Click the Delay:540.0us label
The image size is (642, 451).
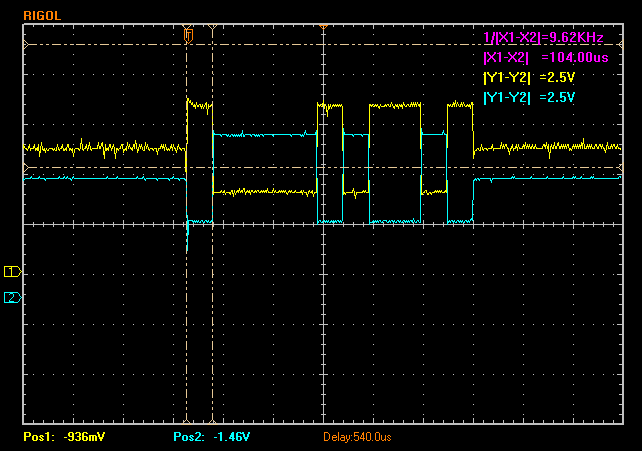(x=357, y=437)
